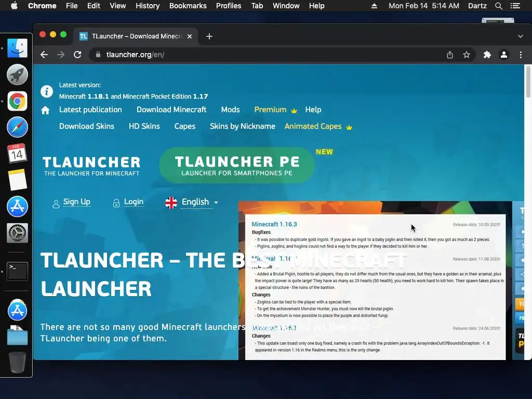This screenshot has width=532, height=399.
Task: Click Spotlight search icon in menu bar
Action: (x=498, y=6)
